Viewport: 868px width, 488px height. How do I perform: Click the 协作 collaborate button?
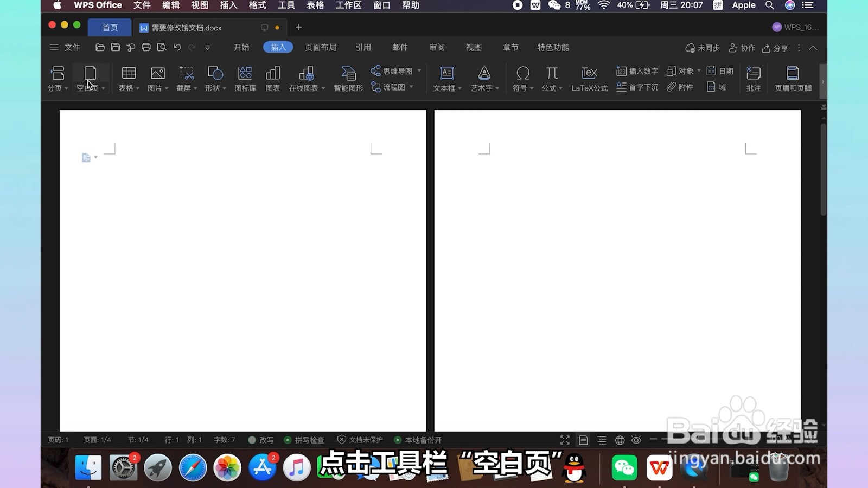pyautogui.click(x=742, y=48)
